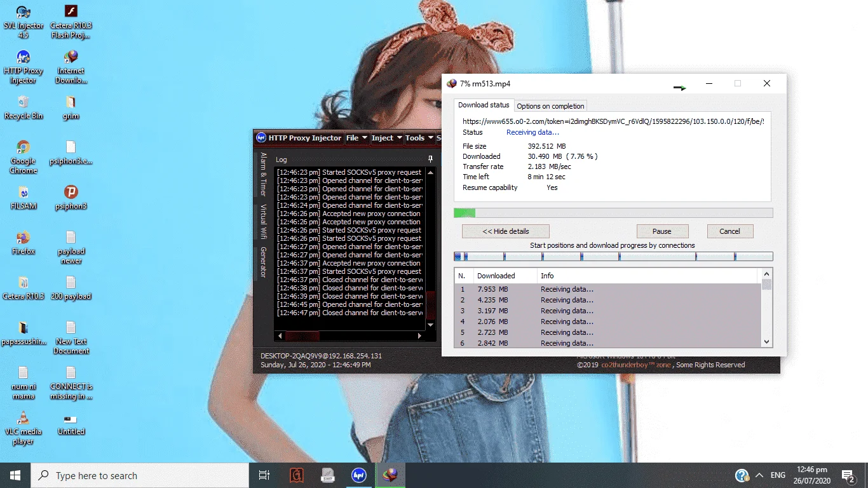The width and height of the screenshot is (868, 488).
Task: Click the log horizontal scrollbar thumb
Action: 302,336
